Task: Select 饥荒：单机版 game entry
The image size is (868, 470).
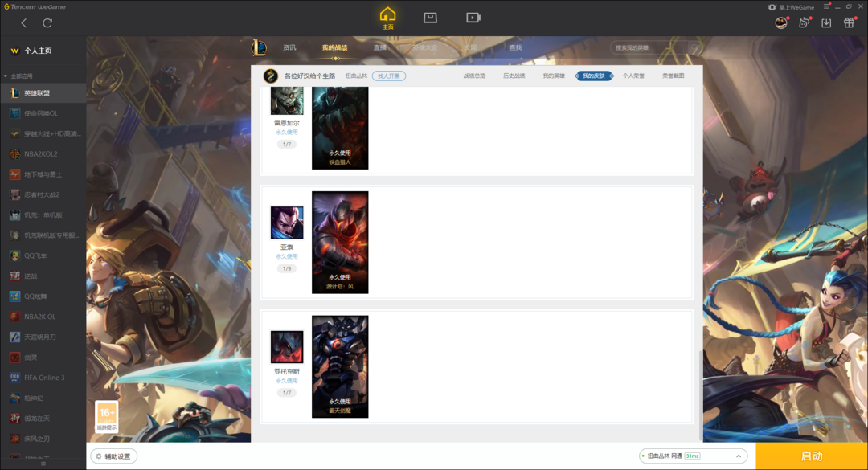Action: click(43, 215)
